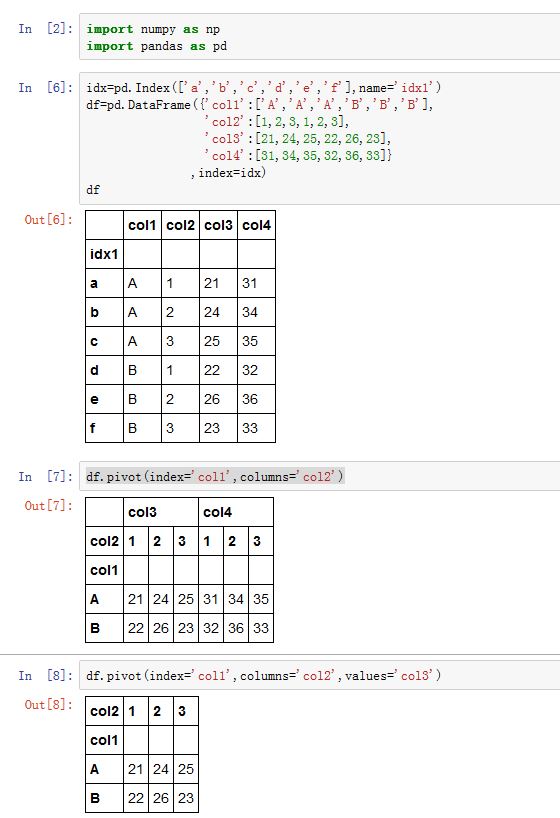560x818 pixels.
Task: Click the col1 header in Out[6] table
Action: (x=142, y=225)
